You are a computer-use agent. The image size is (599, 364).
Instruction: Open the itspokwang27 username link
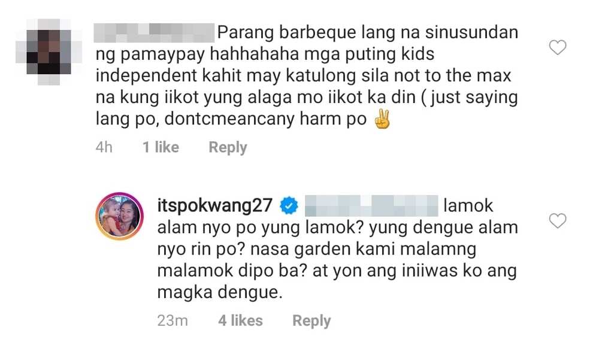214,207
